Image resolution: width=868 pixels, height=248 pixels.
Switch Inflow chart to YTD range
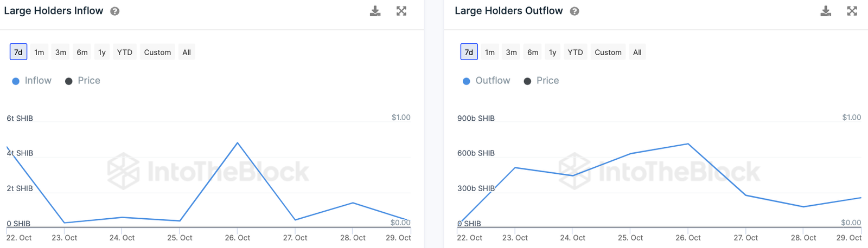pyautogui.click(x=125, y=53)
